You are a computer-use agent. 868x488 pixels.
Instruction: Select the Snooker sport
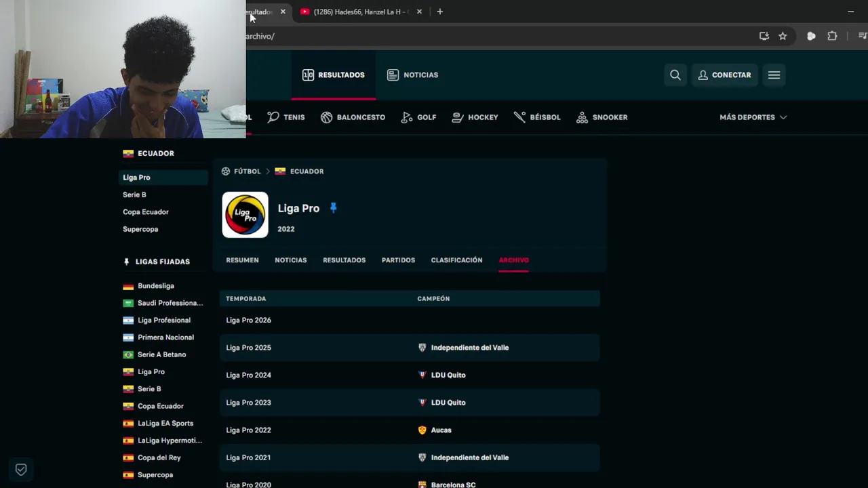tap(601, 117)
